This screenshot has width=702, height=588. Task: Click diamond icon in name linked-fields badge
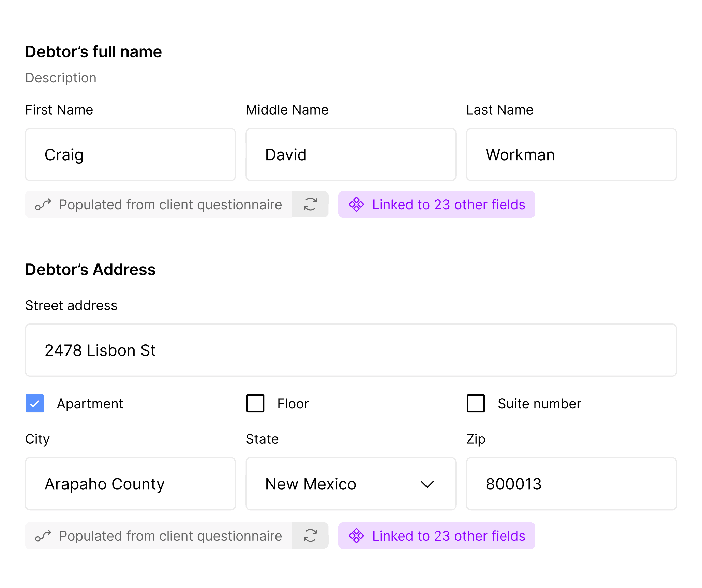(x=356, y=205)
